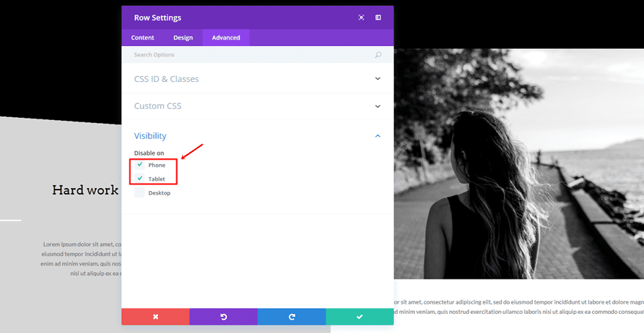
Task: Click the purple undo arrow button
Action: coord(223,317)
